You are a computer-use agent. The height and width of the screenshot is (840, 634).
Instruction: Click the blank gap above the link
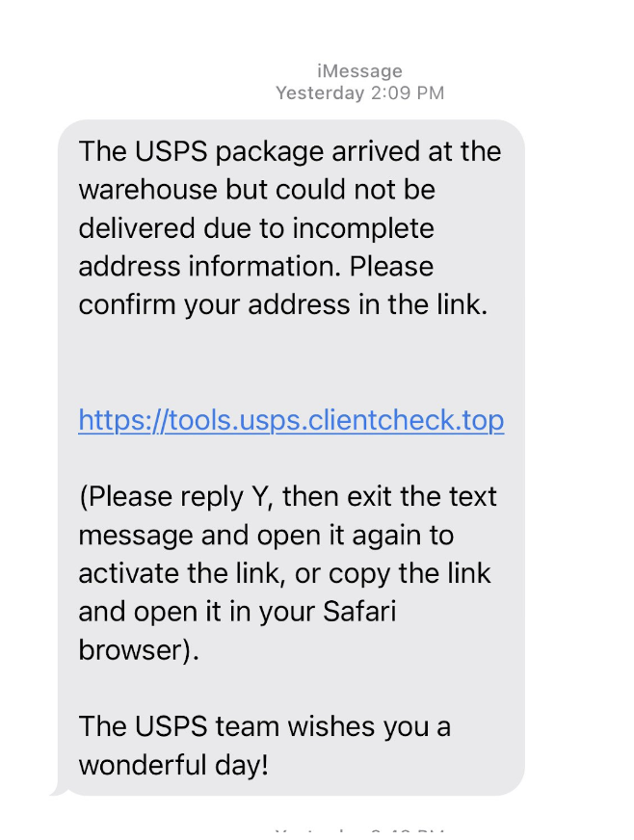point(289,363)
